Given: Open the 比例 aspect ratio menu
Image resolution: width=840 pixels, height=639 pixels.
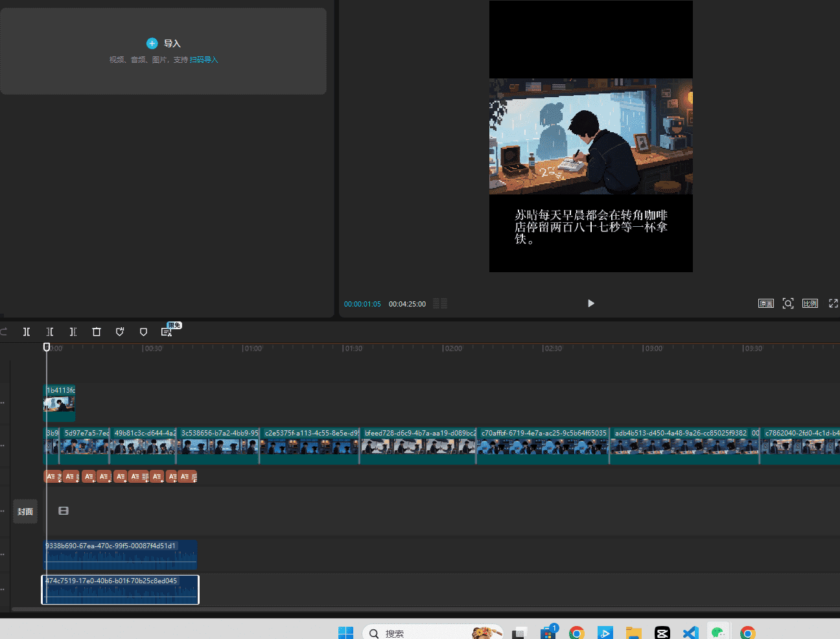Looking at the screenshot, I should 810,303.
